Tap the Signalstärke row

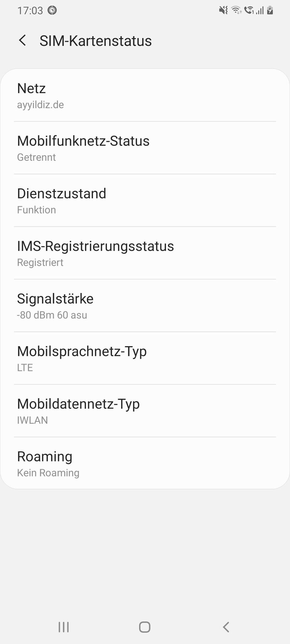[145, 306]
